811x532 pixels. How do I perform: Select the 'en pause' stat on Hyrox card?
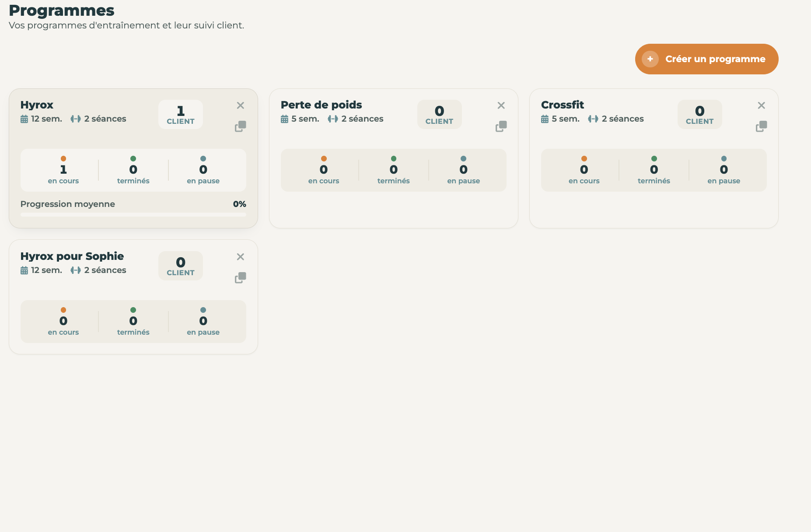(x=203, y=170)
